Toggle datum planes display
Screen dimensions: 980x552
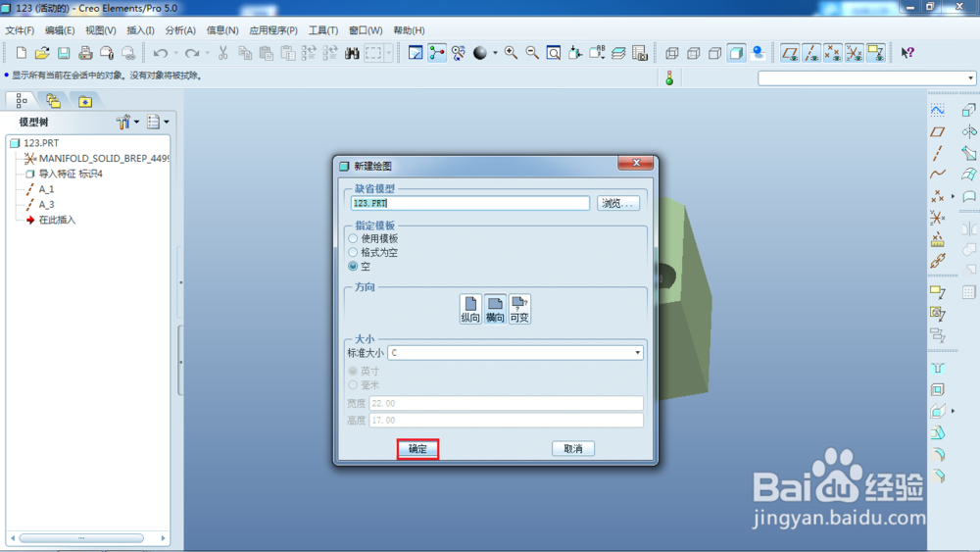pyautogui.click(x=790, y=53)
